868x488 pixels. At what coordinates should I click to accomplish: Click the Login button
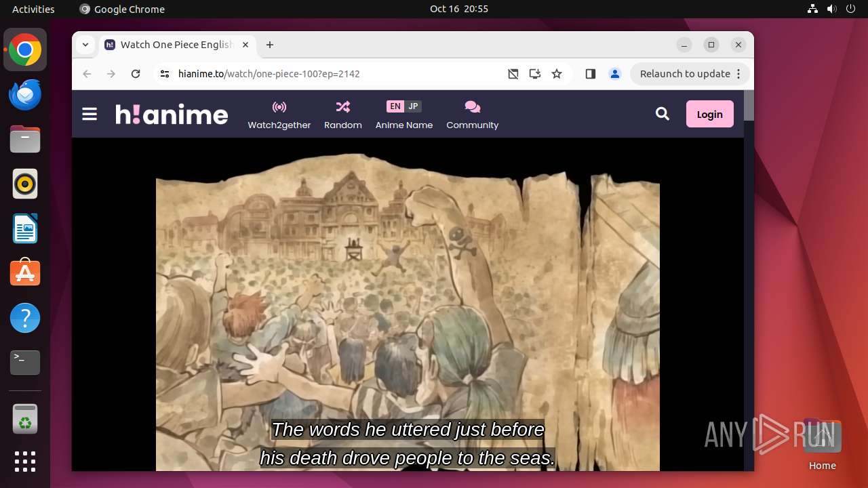pos(710,114)
